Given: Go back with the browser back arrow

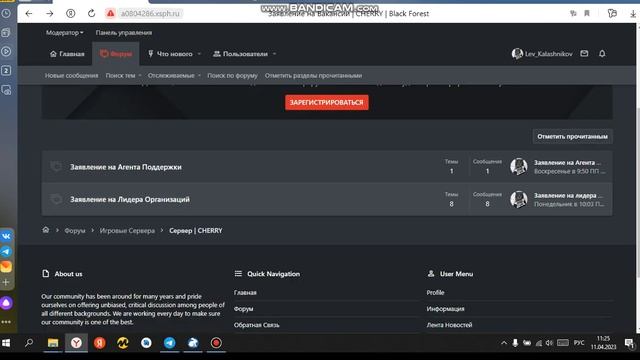Looking at the screenshot, I should pyautogui.click(x=29, y=13).
